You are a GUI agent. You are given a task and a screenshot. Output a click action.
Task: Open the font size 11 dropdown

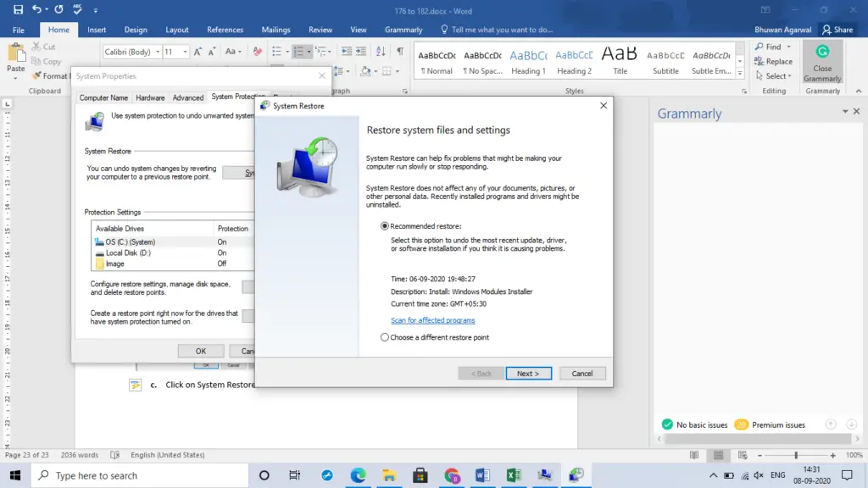point(185,52)
